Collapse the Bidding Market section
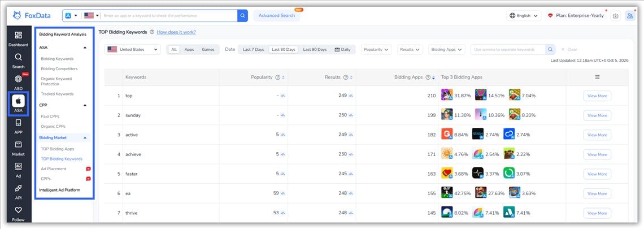The image size is (644, 229). 85,138
